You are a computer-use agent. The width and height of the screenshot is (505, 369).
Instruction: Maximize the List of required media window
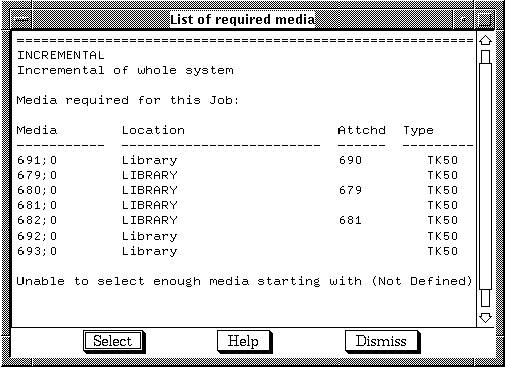click(x=484, y=20)
